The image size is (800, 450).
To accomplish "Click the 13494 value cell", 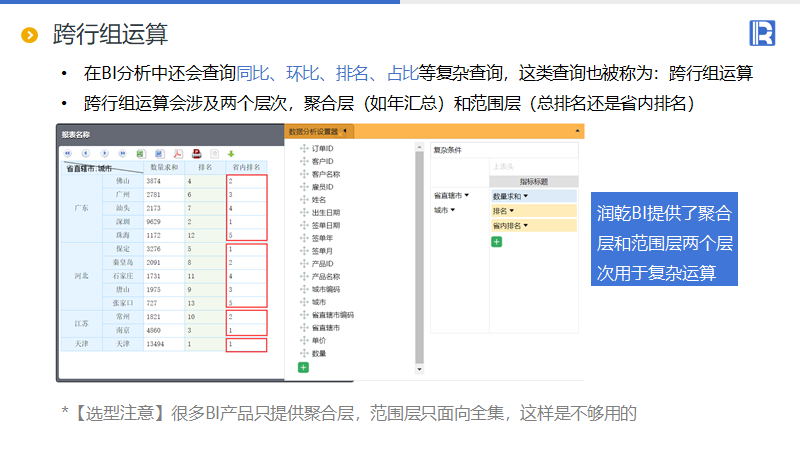I will 164,344.
